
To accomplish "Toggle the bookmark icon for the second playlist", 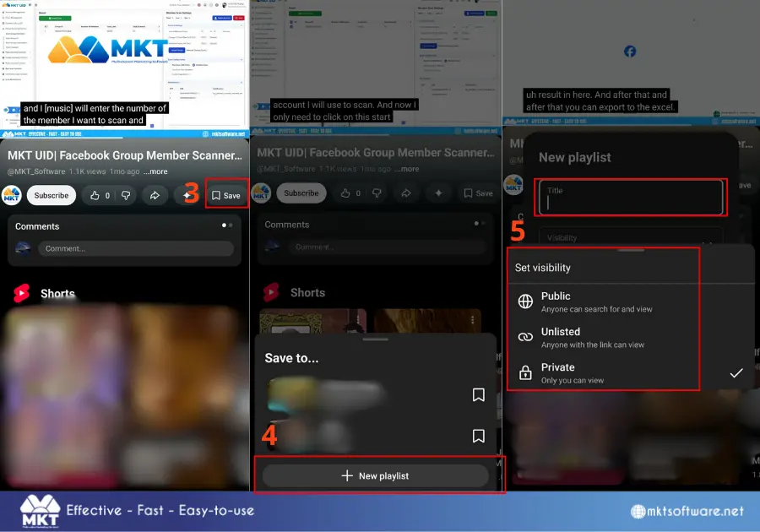I will tap(479, 436).
